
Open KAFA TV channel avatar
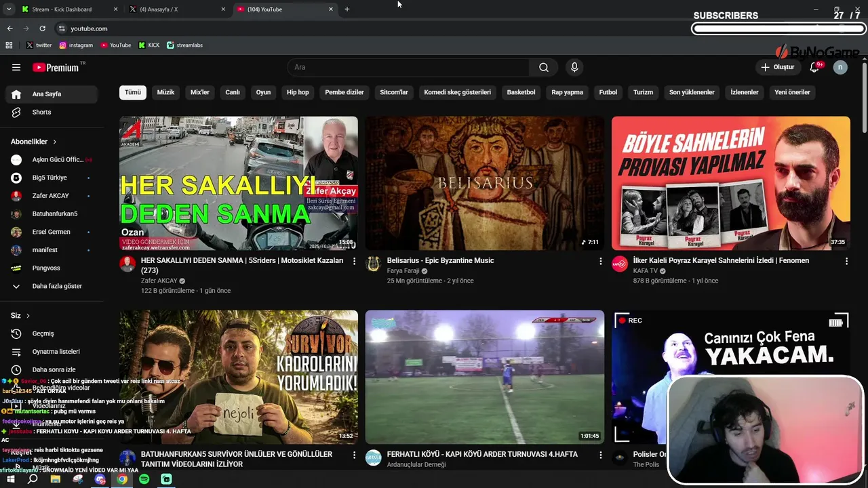tap(620, 264)
